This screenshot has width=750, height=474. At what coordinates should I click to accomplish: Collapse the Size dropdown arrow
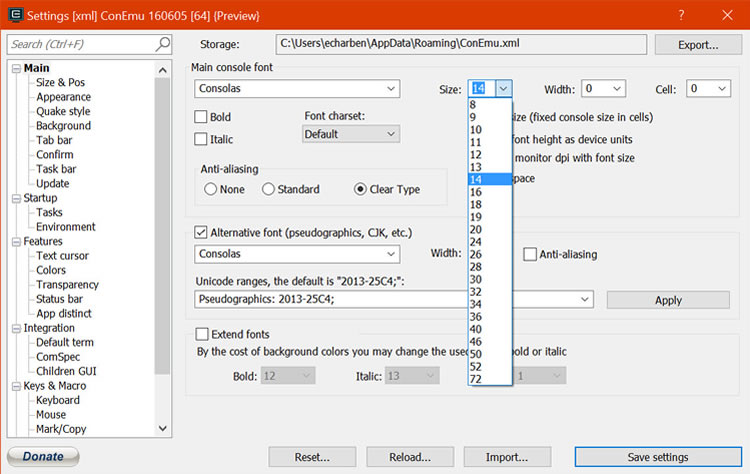click(x=504, y=88)
